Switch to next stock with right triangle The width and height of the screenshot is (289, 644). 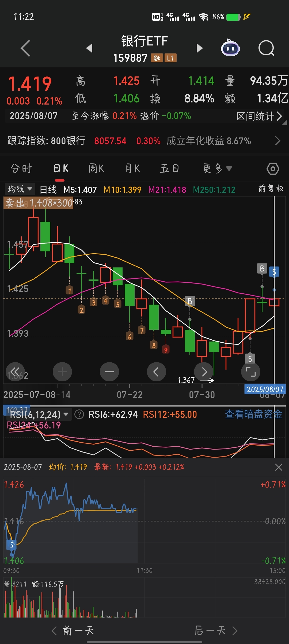(200, 48)
